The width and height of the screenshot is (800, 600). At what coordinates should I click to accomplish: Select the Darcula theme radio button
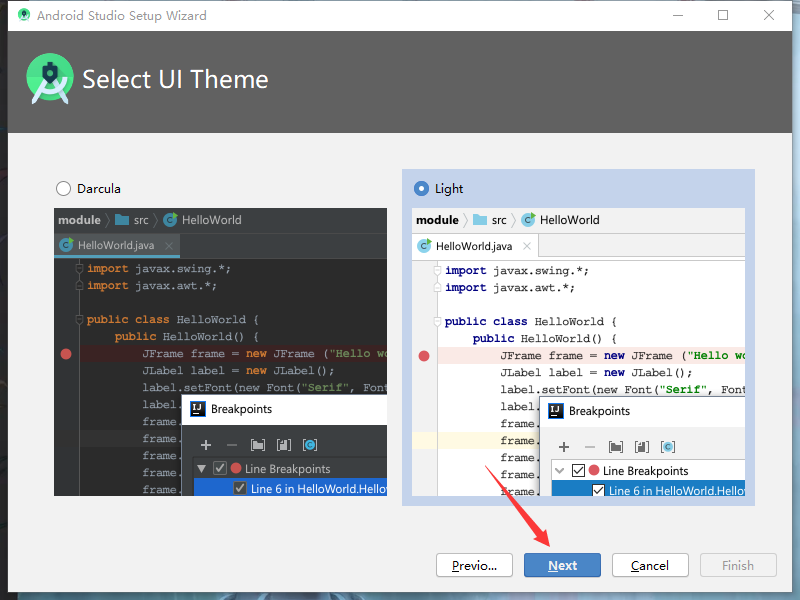coord(63,189)
